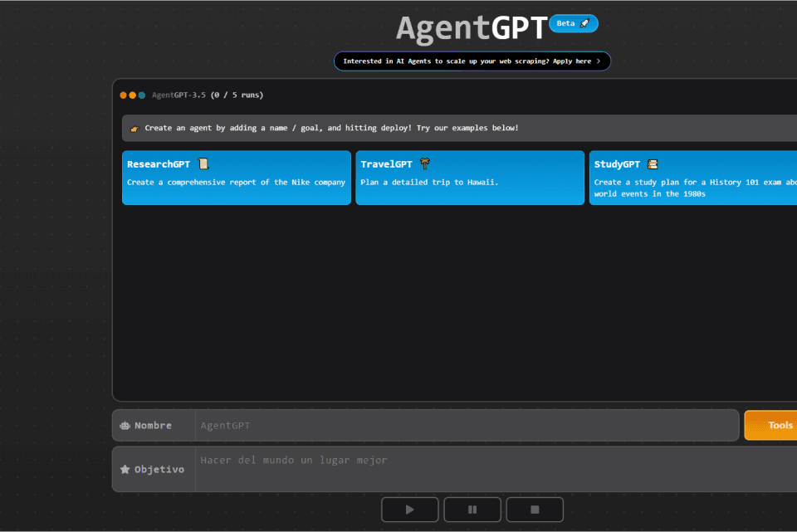The image size is (797, 532).
Task: Open the StudyGPT example card
Action: [x=693, y=178]
